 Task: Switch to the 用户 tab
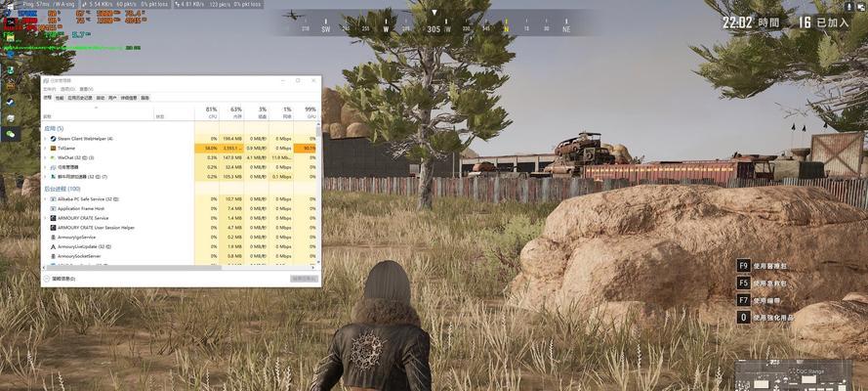[113, 98]
